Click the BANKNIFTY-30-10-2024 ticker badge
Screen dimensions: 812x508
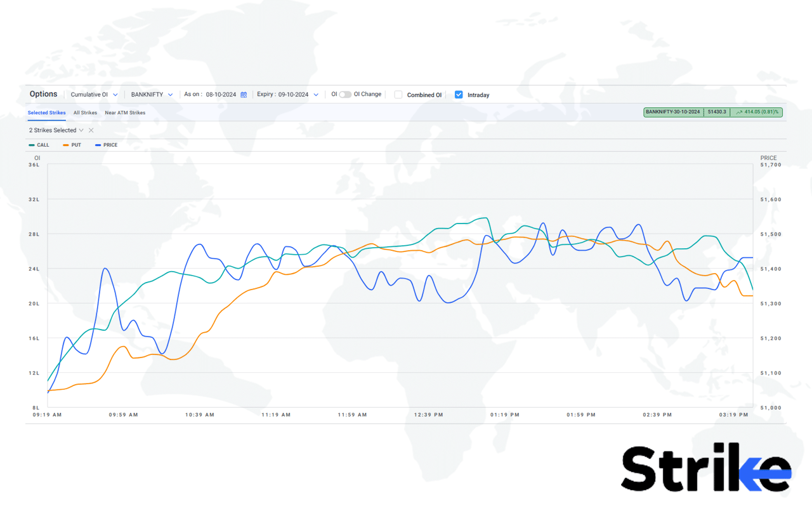[x=672, y=112]
